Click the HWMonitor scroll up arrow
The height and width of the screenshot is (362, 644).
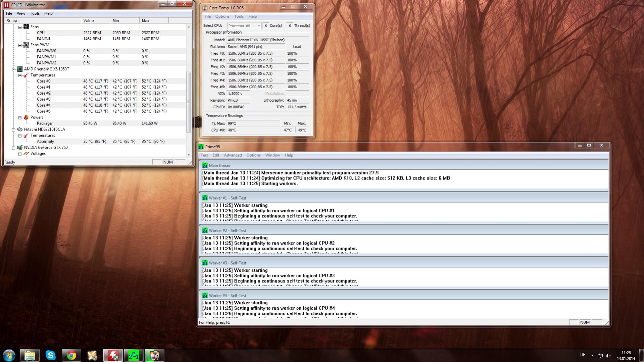189,27
